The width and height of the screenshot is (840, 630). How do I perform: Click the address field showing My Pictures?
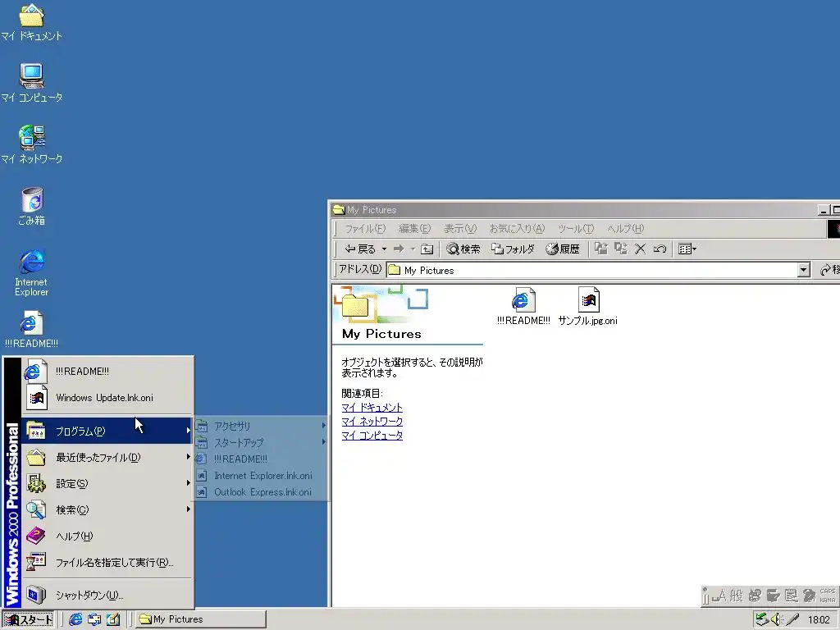point(591,270)
